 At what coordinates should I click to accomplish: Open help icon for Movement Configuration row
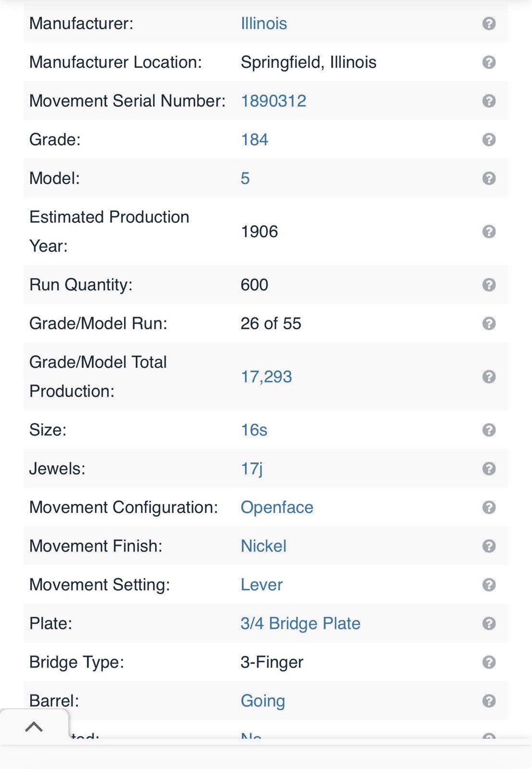[x=489, y=508]
